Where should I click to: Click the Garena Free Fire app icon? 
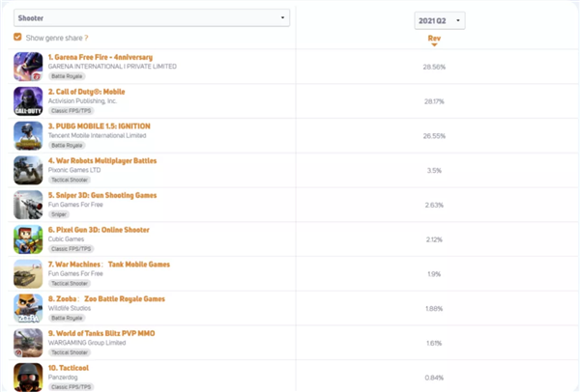coord(28,67)
